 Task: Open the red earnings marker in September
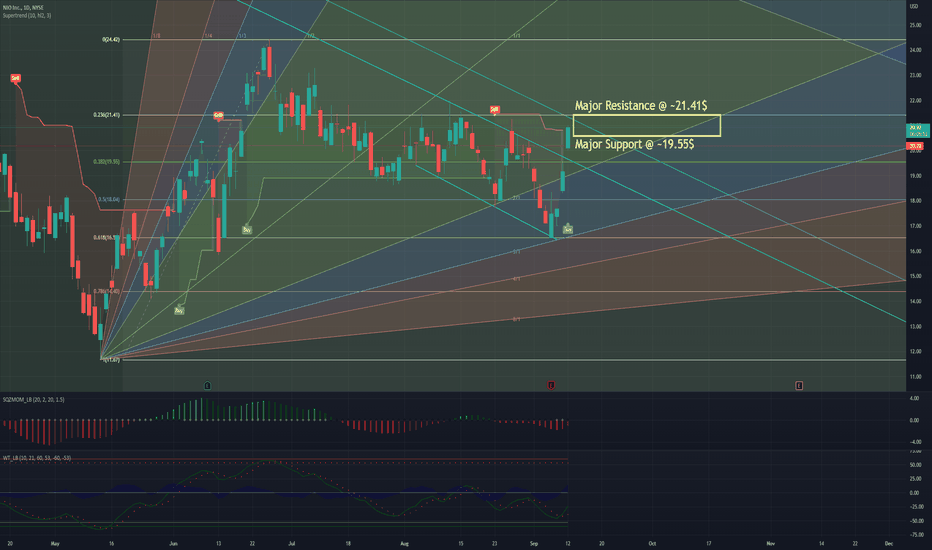(551, 385)
